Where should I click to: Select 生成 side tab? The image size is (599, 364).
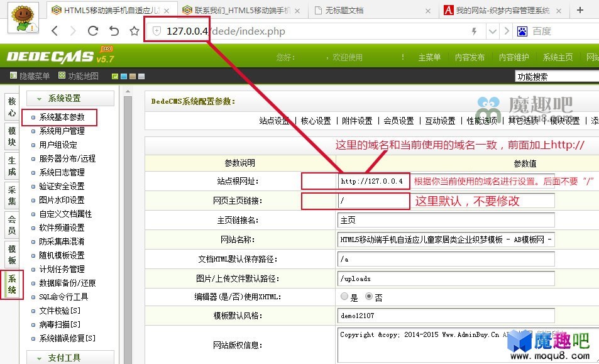click(12, 166)
